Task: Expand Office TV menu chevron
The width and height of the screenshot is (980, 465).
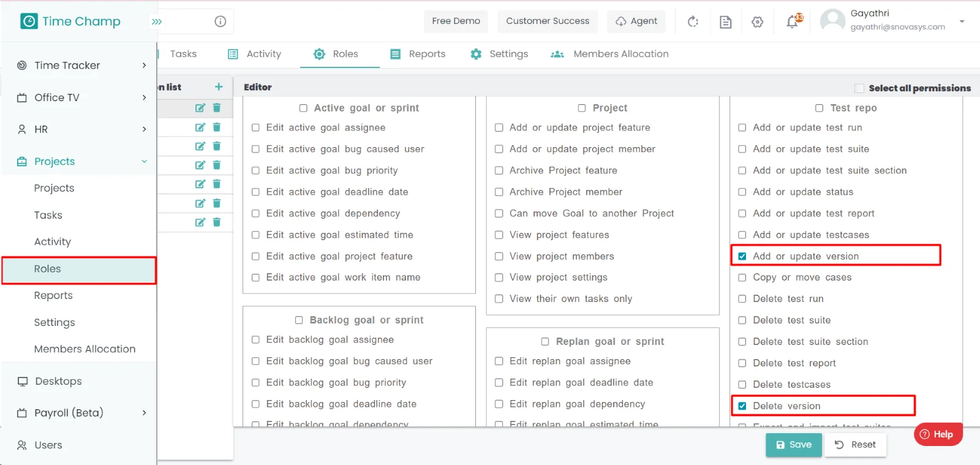Action: pos(144,97)
